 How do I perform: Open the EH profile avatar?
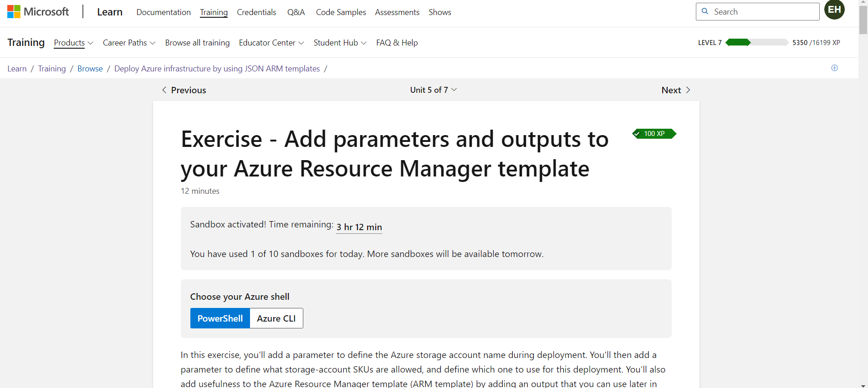(x=834, y=10)
